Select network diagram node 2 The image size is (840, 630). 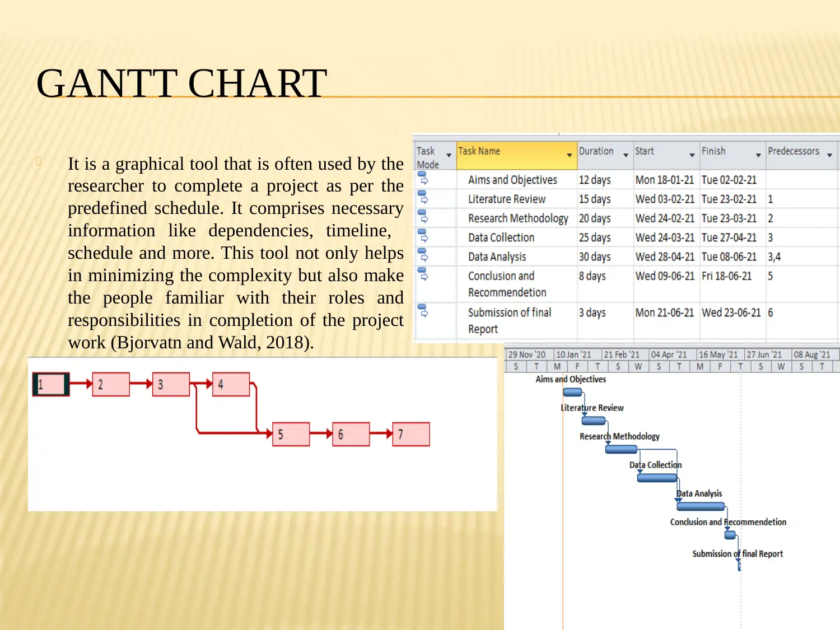[111, 384]
